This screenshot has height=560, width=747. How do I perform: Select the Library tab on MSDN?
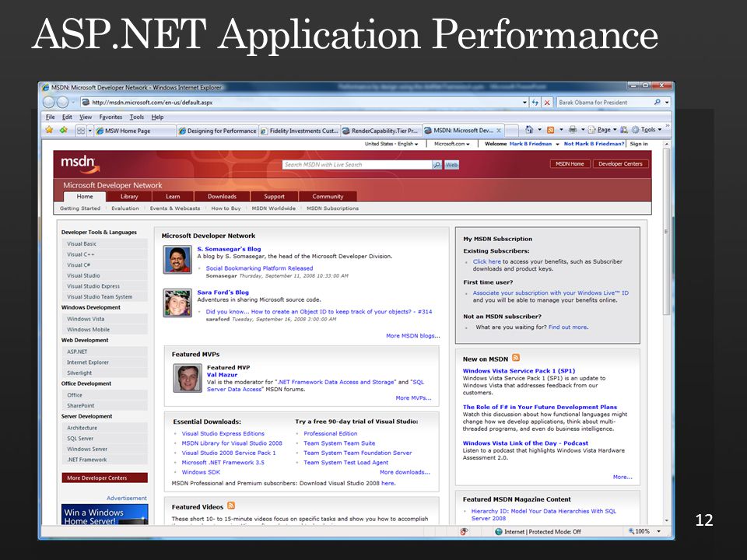[129, 196]
